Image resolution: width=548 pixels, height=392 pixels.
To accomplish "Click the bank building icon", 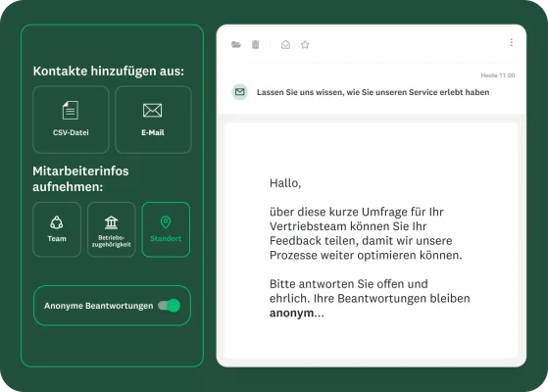I will [x=111, y=222].
